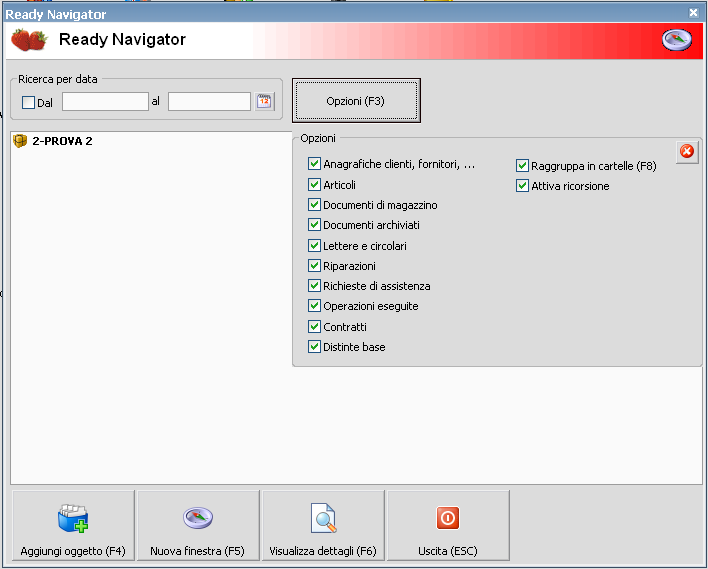Enable the Dal date search checkbox
Viewport: 708px width, 569px height.
28,103
